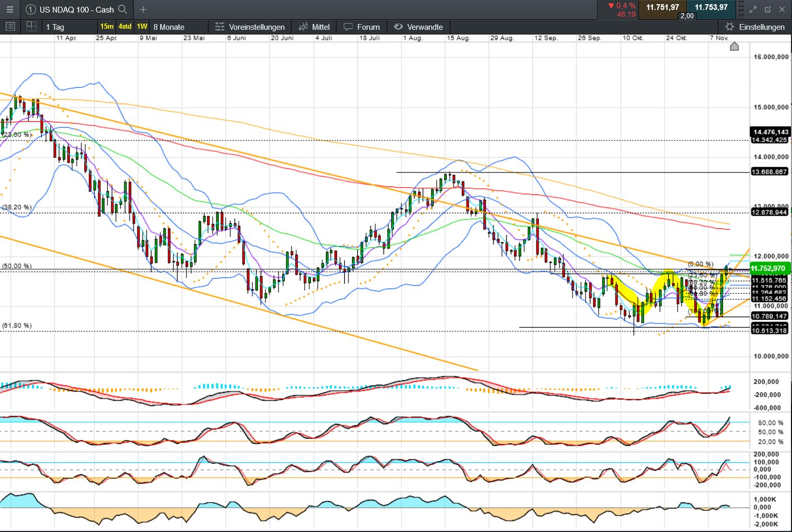Open the 1 Tag interval dropdown
Image resolution: width=792 pixels, height=532 pixels.
(x=55, y=27)
